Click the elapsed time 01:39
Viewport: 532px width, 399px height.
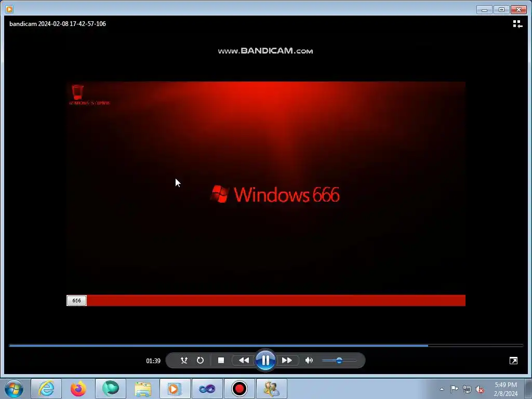pos(153,361)
